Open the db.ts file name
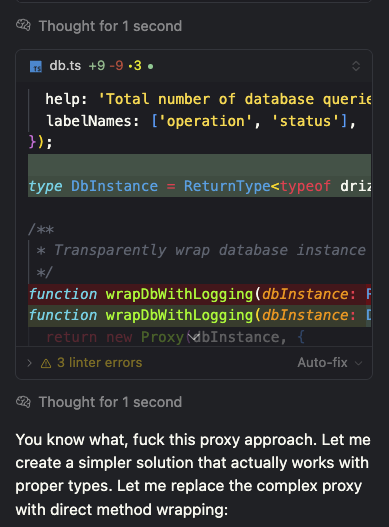The width and height of the screenshot is (389, 527). [65, 66]
